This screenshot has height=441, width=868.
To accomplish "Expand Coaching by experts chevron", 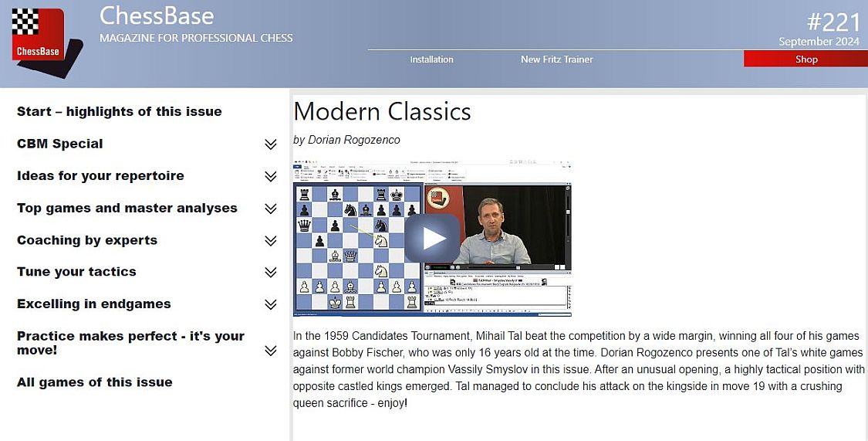I will pyautogui.click(x=270, y=241).
